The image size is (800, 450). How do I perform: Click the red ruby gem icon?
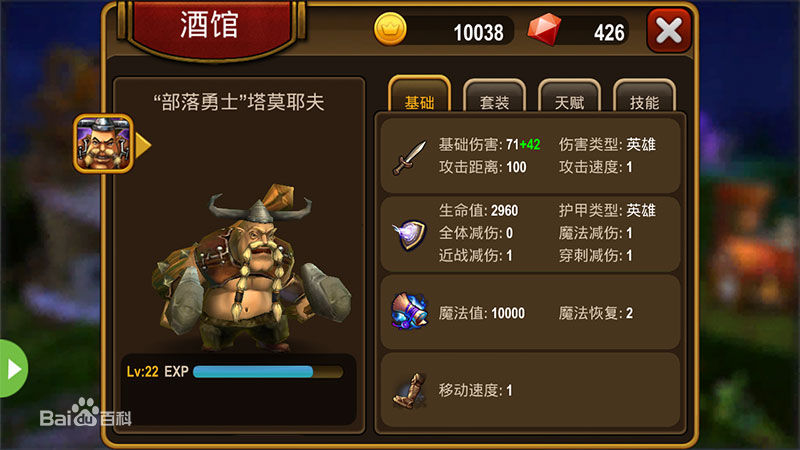point(544,29)
